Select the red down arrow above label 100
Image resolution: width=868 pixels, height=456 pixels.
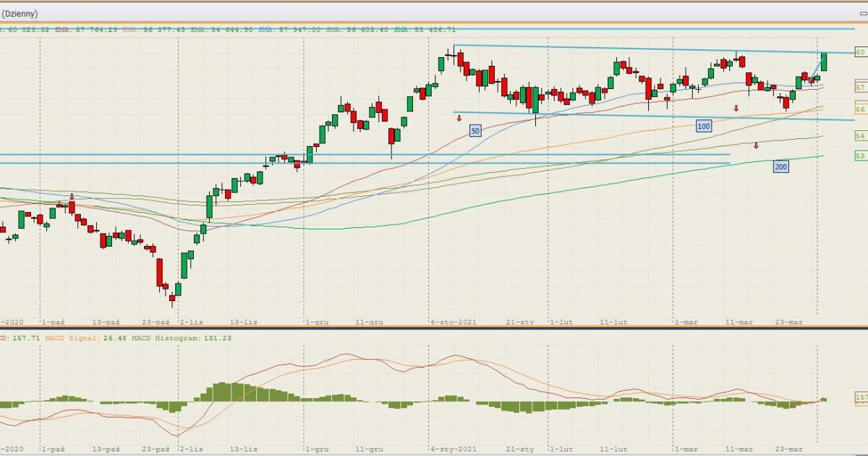pos(736,109)
